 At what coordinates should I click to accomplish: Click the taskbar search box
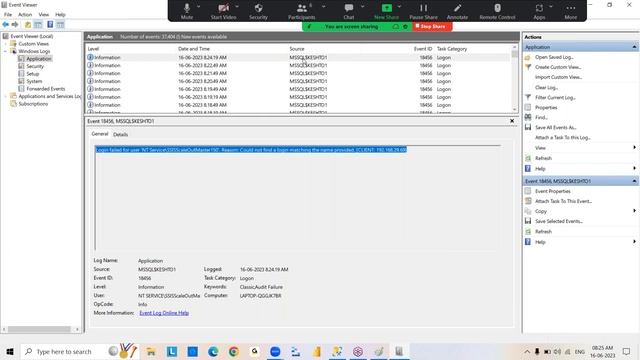point(80,351)
